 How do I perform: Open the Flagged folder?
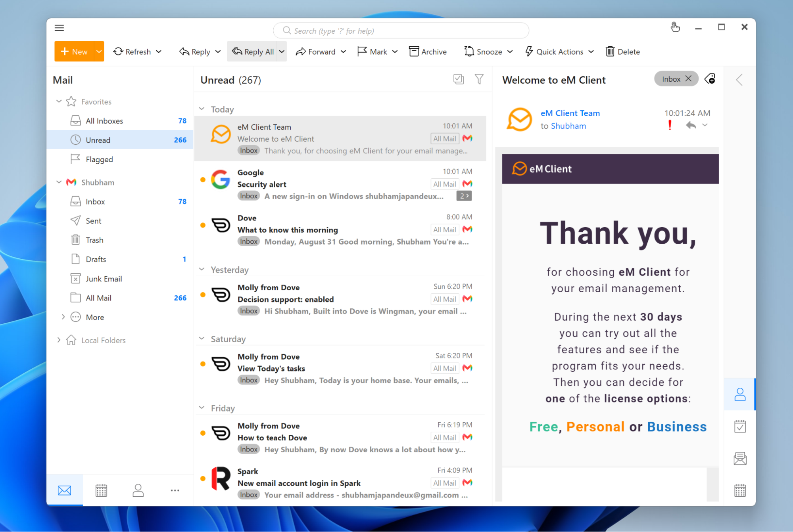(120, 159)
